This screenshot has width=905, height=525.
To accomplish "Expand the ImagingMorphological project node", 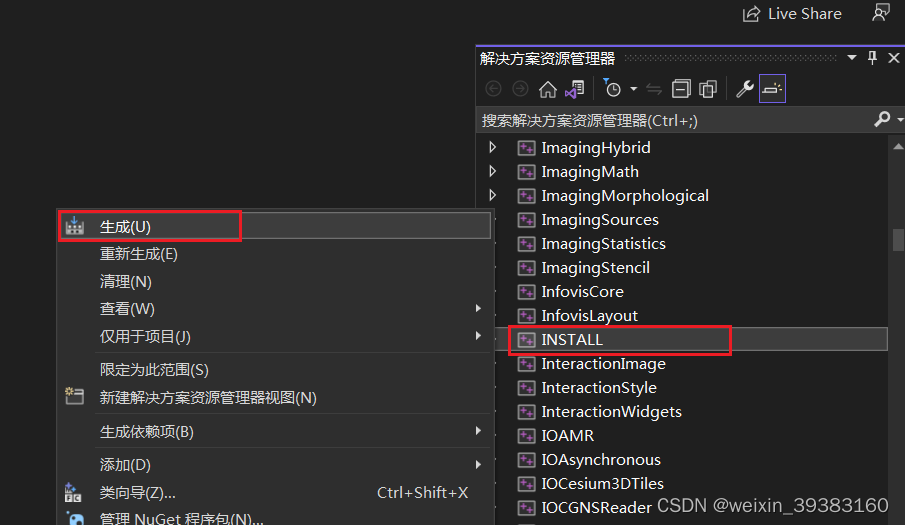I will [492, 195].
